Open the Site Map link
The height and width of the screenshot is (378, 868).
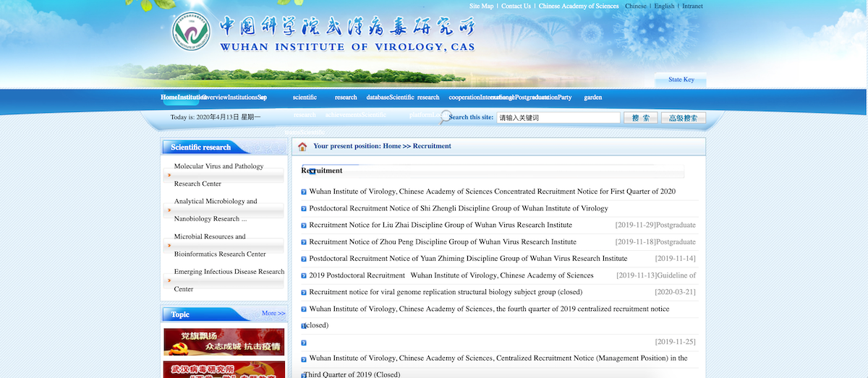coord(481,7)
